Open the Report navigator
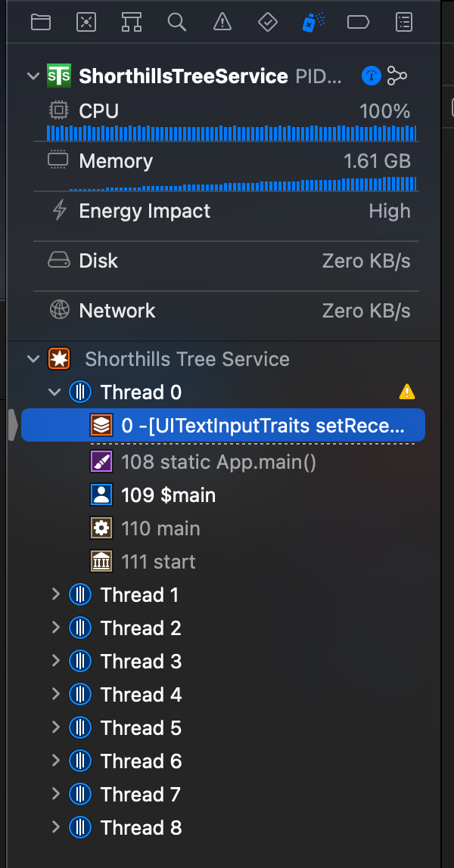The image size is (454, 868). tap(404, 22)
